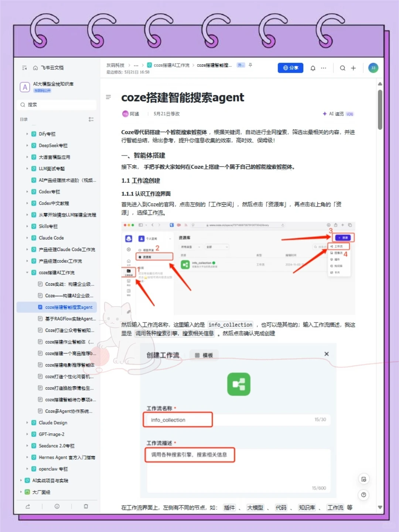Screen dimensions: 399x532
Task: Expand the Claude Code tree node
Action: [x=27, y=238]
